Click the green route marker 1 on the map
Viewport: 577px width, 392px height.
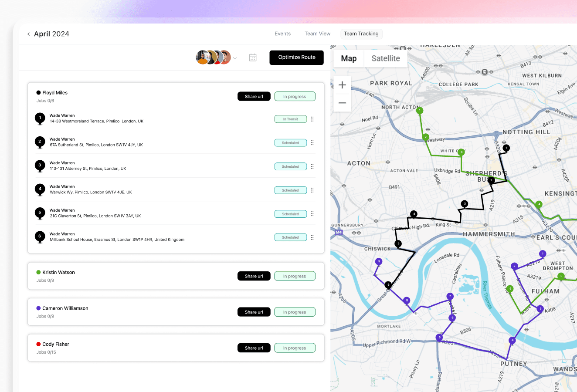coord(420,111)
